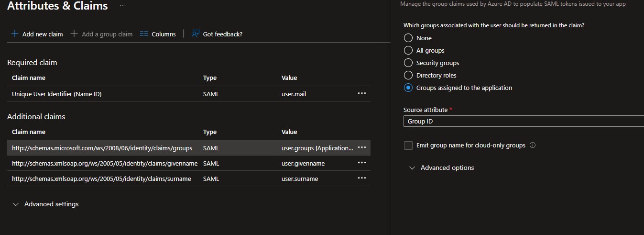Choose the Security groups radio option
Screen dimensions: 644x235
408,63
